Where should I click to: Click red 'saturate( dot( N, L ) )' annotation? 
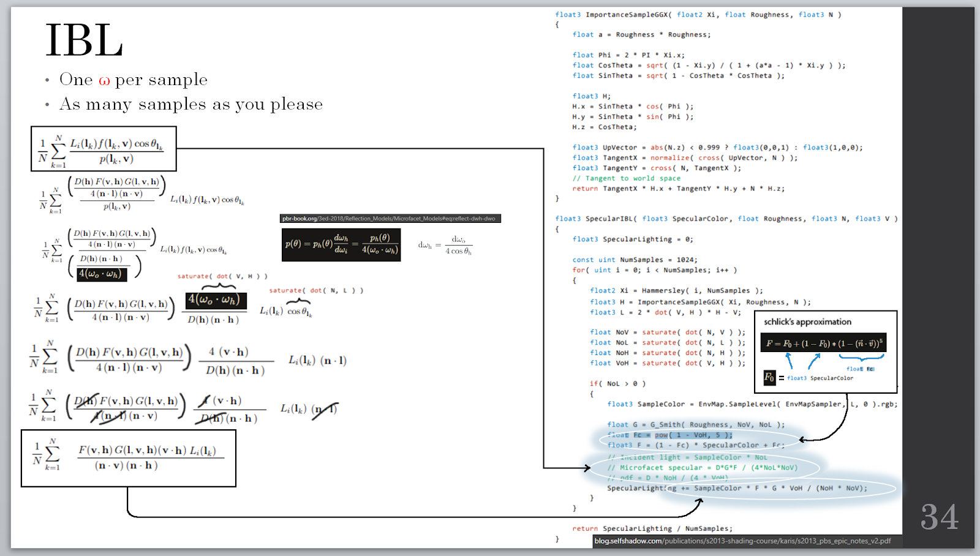tap(316, 291)
